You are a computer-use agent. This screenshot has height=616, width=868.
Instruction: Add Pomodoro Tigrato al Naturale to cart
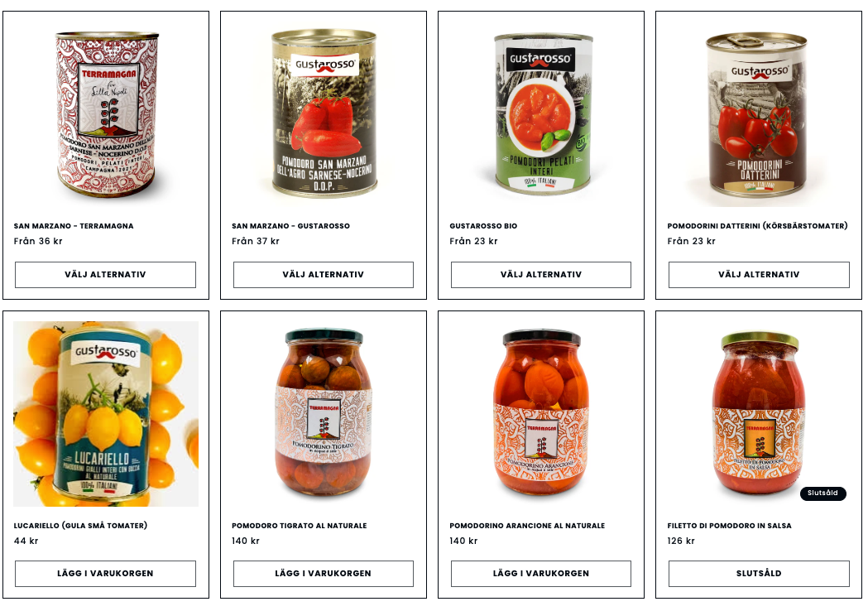coord(324,573)
